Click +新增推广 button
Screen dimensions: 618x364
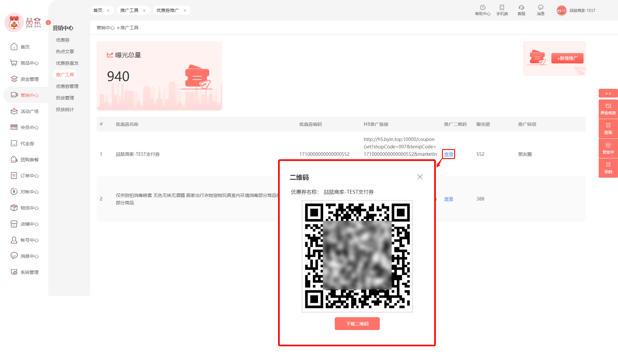pos(567,58)
